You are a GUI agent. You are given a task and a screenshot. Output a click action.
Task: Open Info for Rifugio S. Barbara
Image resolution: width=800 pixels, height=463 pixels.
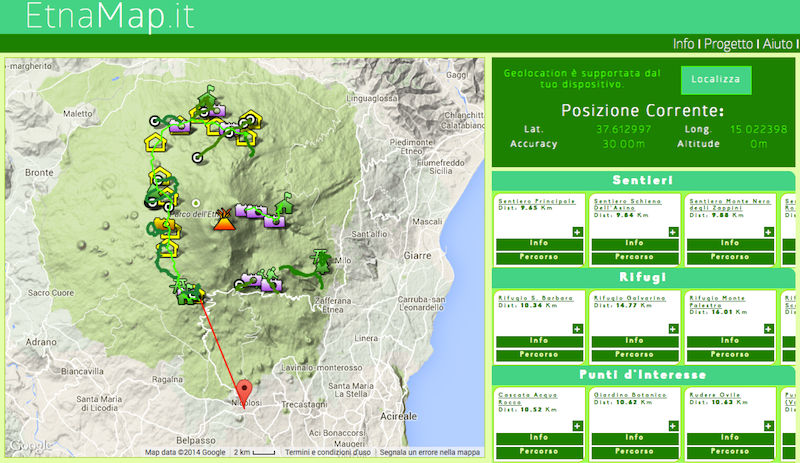pos(539,340)
